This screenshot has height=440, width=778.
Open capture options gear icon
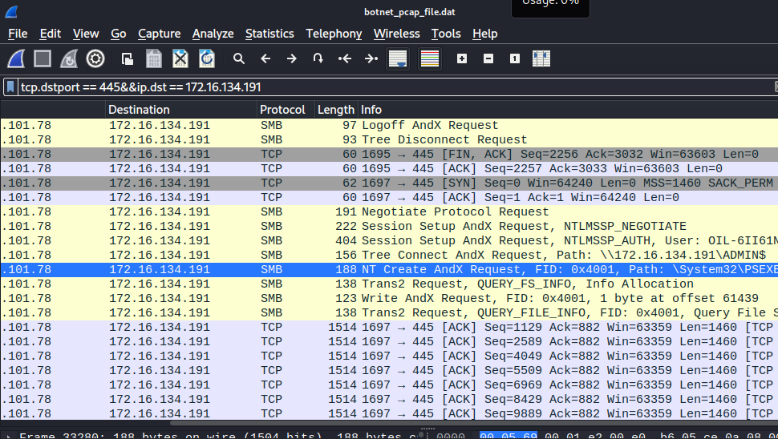pos(95,59)
